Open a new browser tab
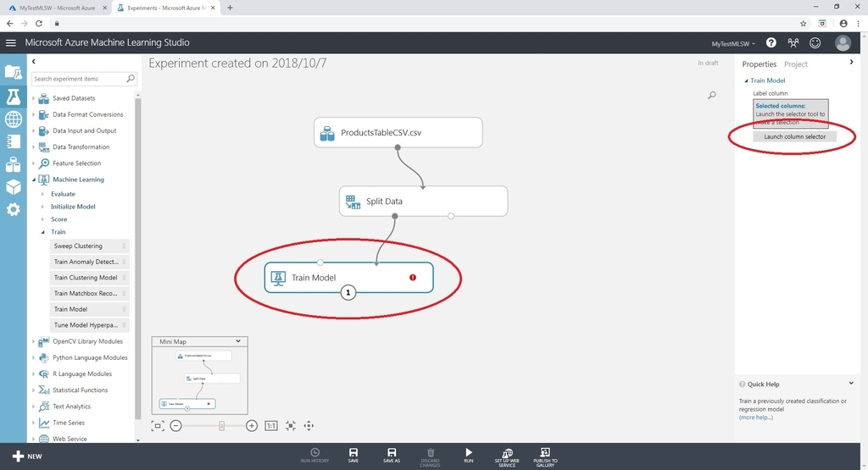This screenshot has width=868, height=470. 230,8
